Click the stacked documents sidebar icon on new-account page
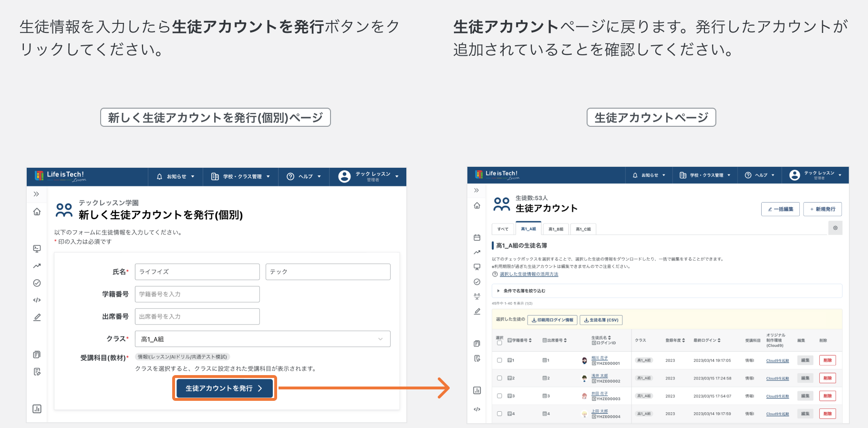This screenshot has height=428, width=868. 37,355
